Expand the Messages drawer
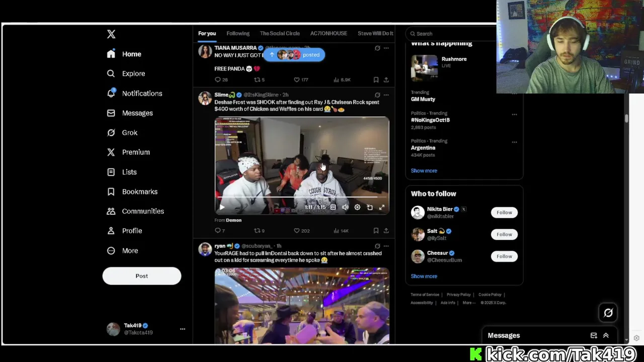Screen dimensions: 644x362 click(606, 335)
